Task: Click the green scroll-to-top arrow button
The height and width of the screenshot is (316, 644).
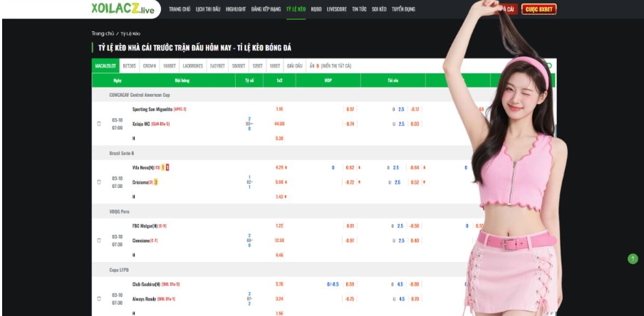Action: pyautogui.click(x=631, y=259)
